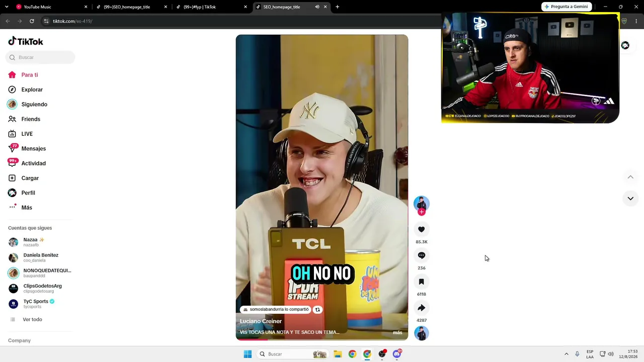Image resolution: width=644 pixels, height=362 pixels.
Task: Click Pregunta a Gemini button
Action: [x=566, y=7]
